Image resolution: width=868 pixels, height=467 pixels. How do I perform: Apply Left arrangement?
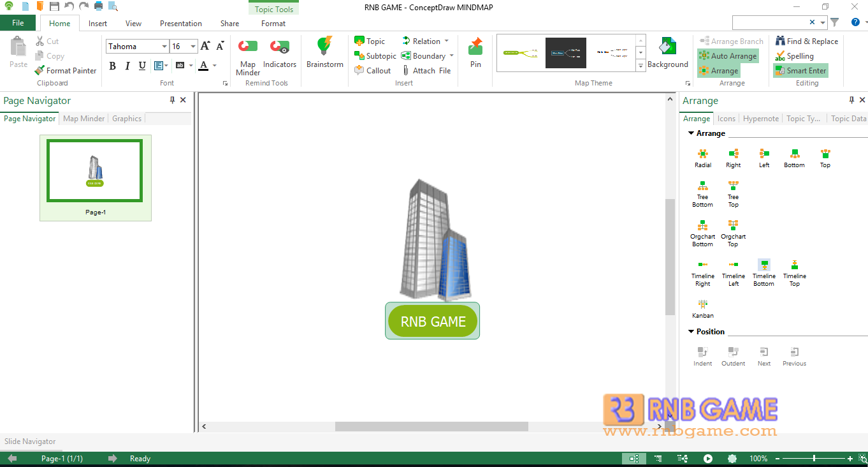coord(764,158)
